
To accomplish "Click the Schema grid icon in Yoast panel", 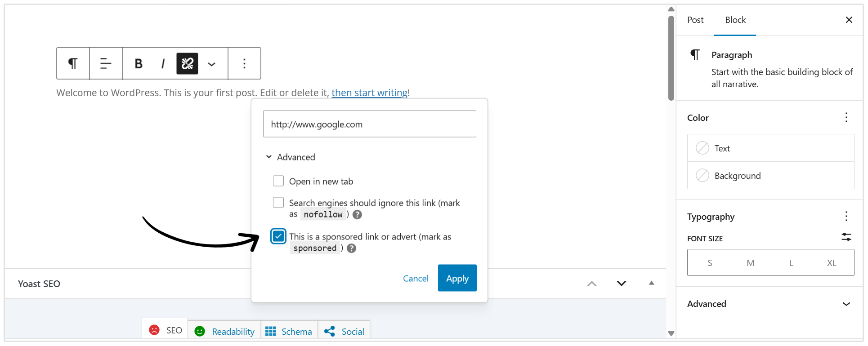I will coord(271,331).
